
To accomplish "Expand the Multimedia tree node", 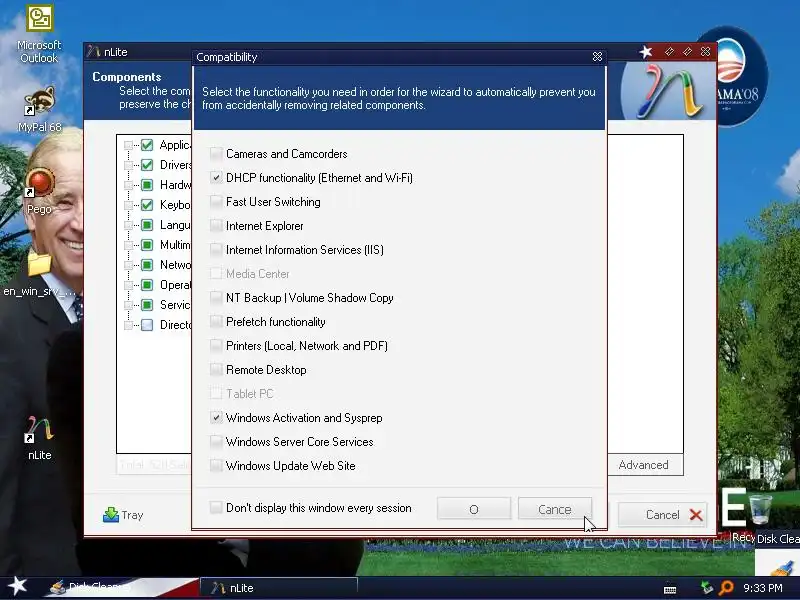I will [129, 245].
